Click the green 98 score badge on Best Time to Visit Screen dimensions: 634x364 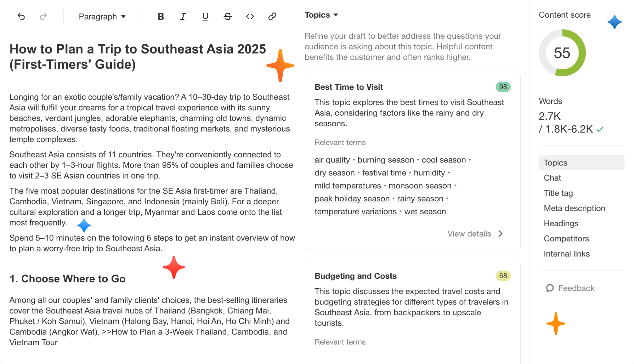click(x=503, y=87)
